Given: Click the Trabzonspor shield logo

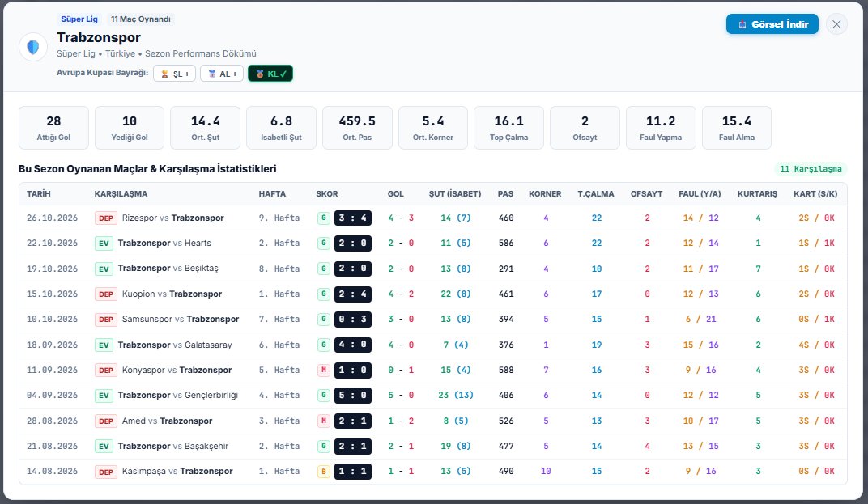Looking at the screenshot, I should (33, 47).
